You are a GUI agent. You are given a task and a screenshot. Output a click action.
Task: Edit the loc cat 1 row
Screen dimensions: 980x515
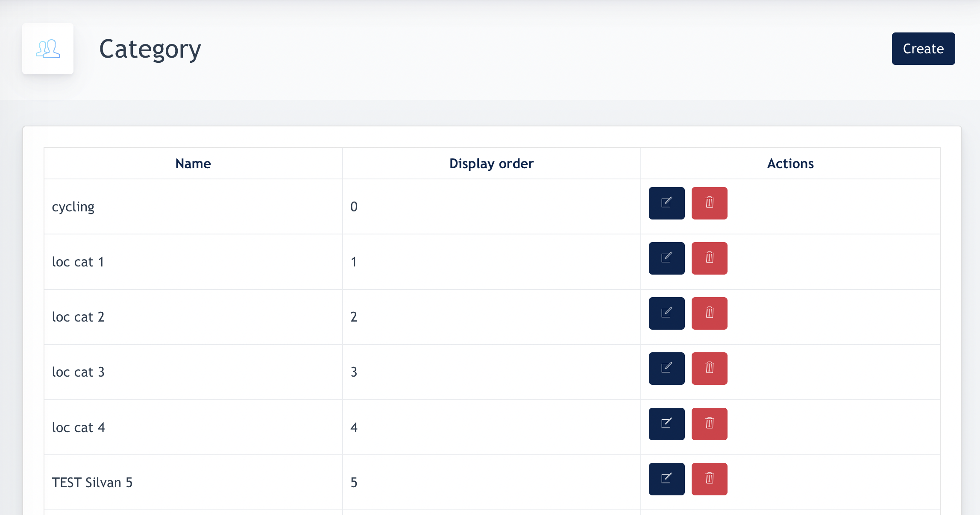666,258
